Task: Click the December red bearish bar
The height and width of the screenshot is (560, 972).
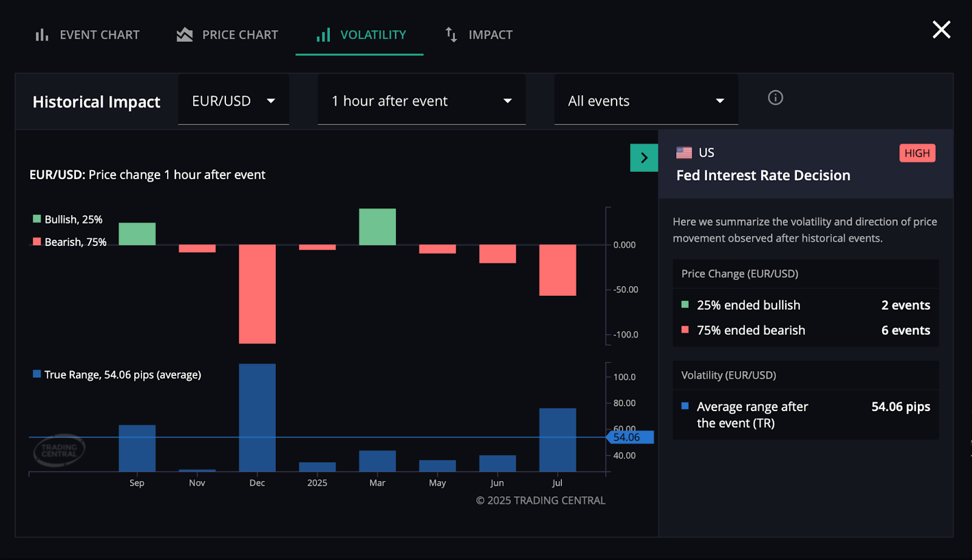Action: (x=257, y=294)
